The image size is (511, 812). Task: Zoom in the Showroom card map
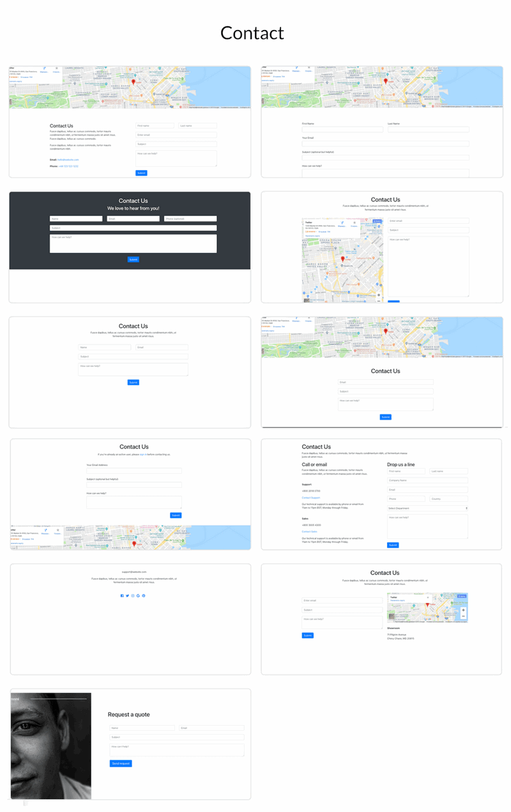tap(463, 611)
